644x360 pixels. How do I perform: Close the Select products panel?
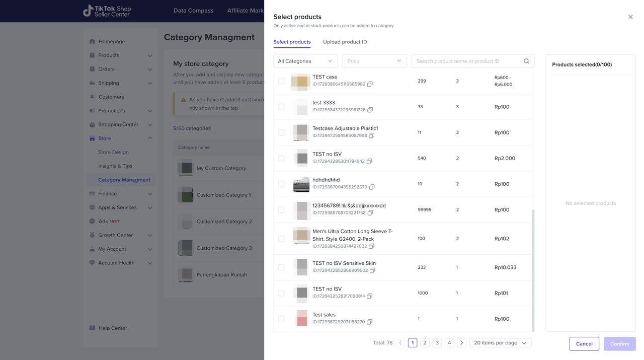pyautogui.click(x=630, y=17)
